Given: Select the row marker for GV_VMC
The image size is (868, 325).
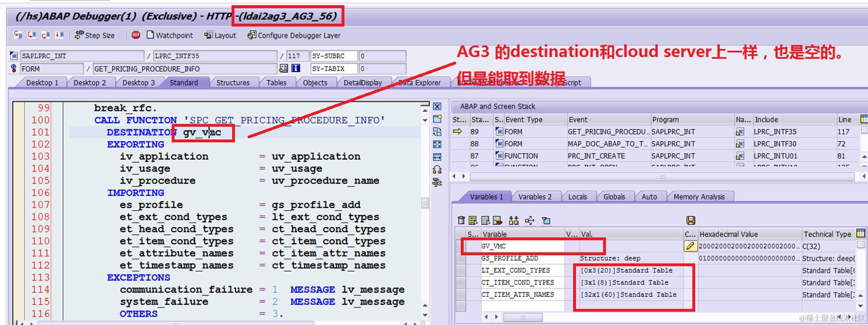Looking at the screenshot, I should [460, 246].
